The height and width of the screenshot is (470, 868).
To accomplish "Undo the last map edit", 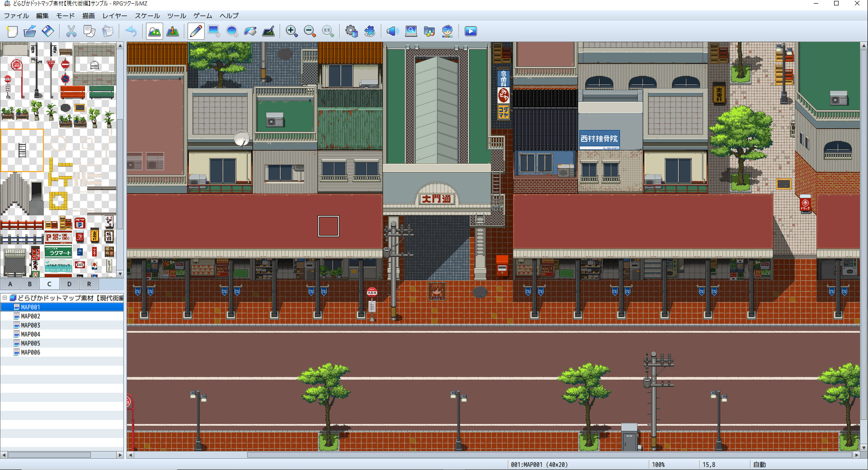I will click(131, 31).
